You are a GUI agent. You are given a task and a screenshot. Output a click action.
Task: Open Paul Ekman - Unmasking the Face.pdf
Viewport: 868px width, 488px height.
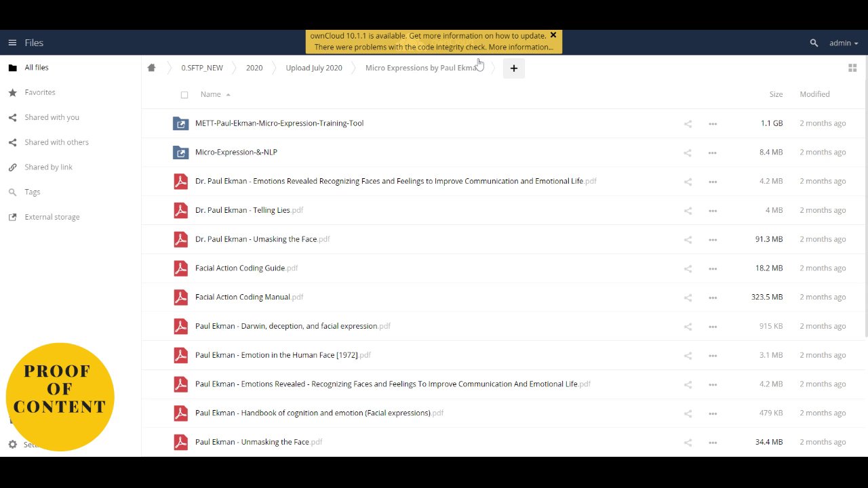[x=258, y=442]
